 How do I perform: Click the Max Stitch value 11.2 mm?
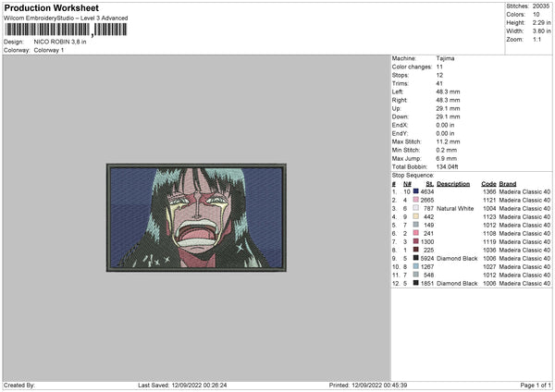click(448, 141)
